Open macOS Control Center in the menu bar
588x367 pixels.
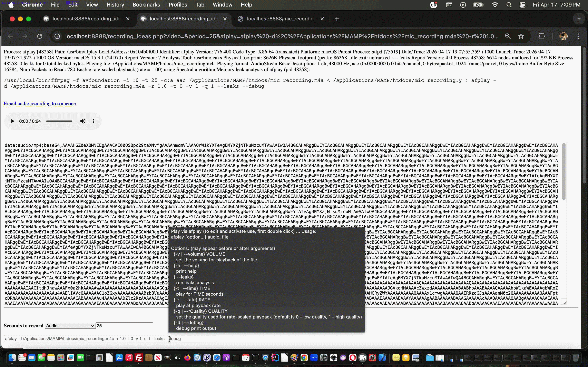pos(523,5)
